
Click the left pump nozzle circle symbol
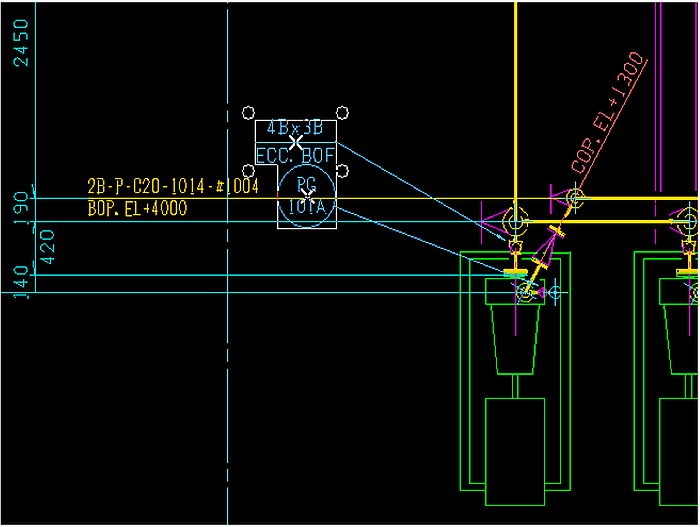click(526, 293)
